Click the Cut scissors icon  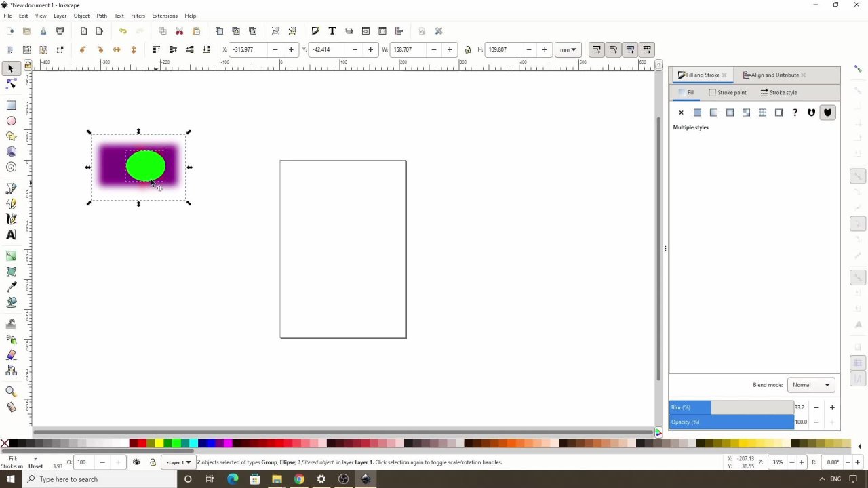(179, 31)
